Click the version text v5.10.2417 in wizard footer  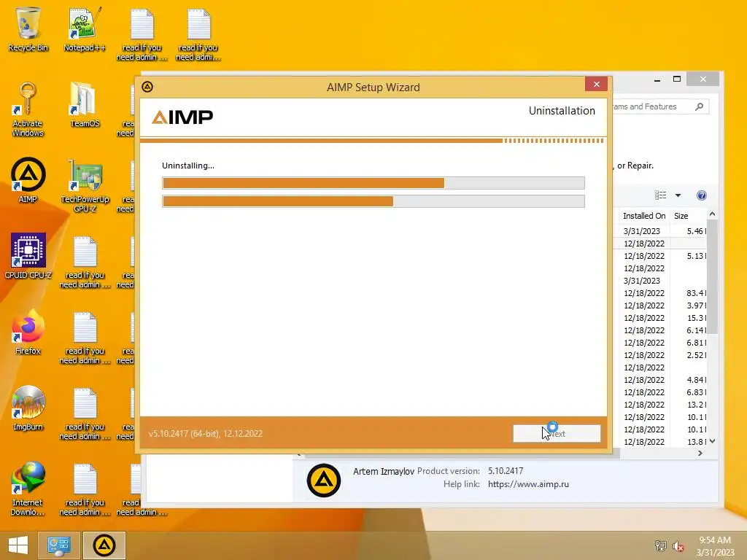click(205, 434)
